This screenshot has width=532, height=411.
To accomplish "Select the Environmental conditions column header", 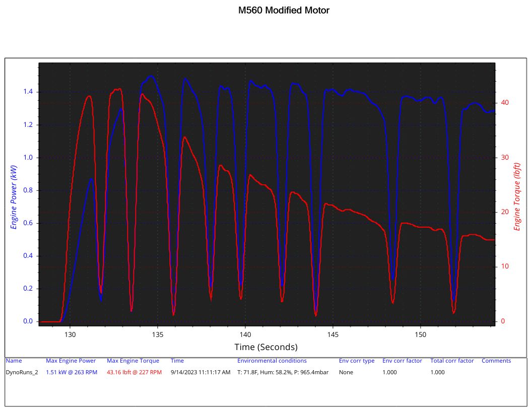I will tap(272, 361).
